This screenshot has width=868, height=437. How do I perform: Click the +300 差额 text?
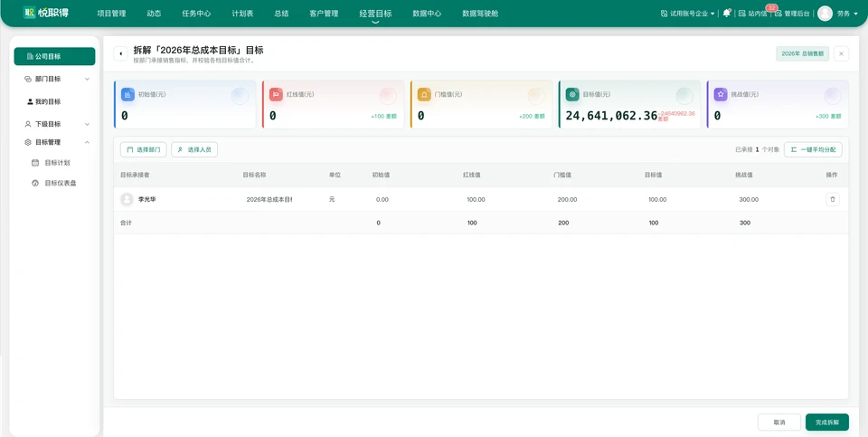(x=828, y=117)
